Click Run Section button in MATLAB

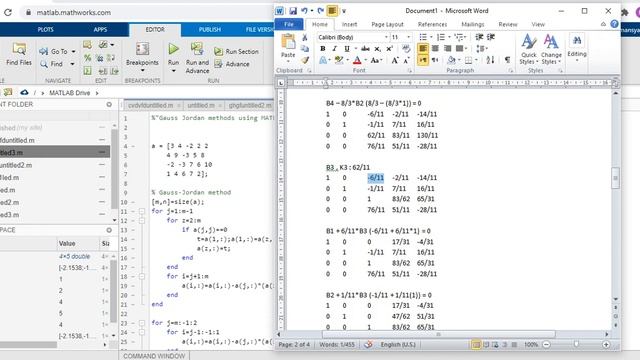236,51
